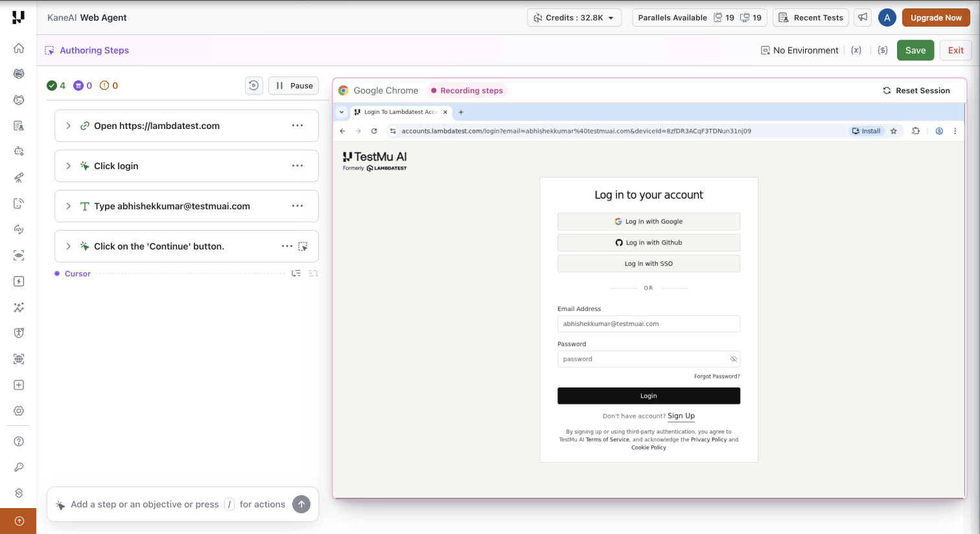
Task: Click the secrets {$} icon
Action: (x=883, y=51)
